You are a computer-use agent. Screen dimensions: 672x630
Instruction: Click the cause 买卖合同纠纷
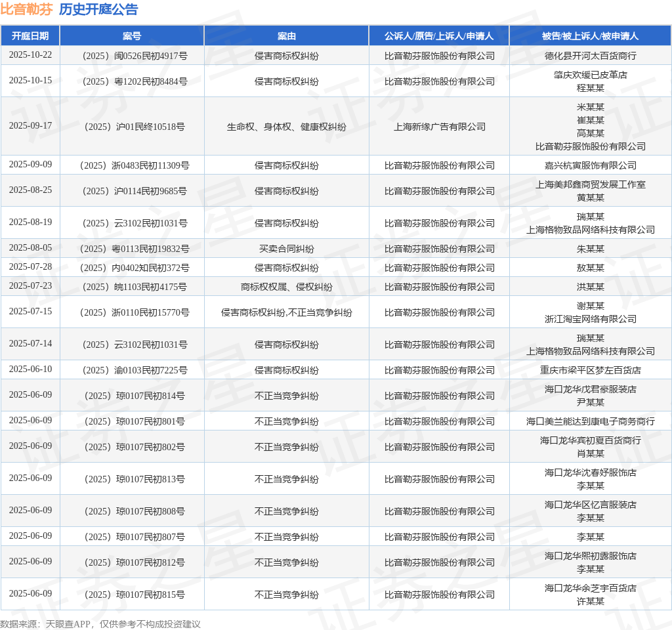coord(286,249)
